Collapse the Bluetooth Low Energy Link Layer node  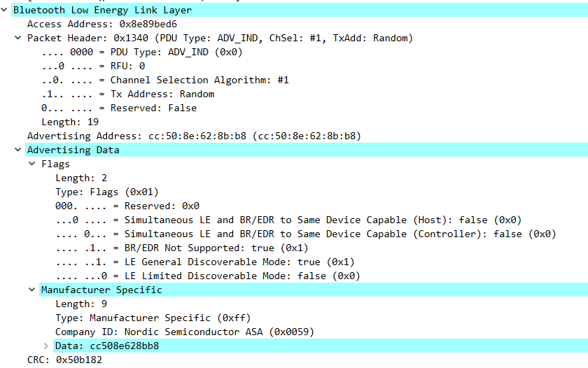[5, 10]
